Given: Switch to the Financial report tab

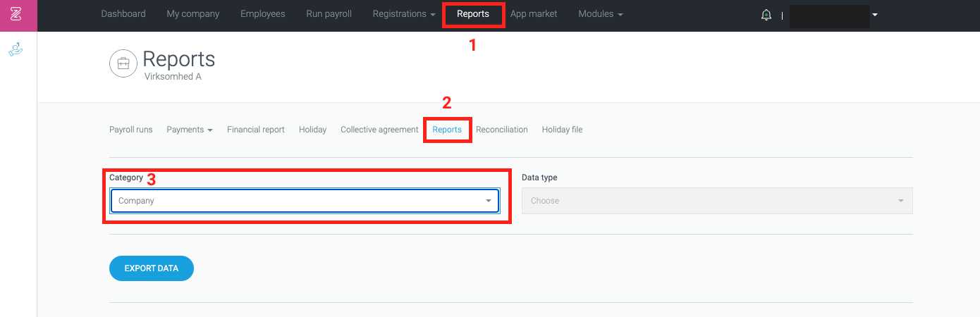Looking at the screenshot, I should pyautogui.click(x=256, y=130).
